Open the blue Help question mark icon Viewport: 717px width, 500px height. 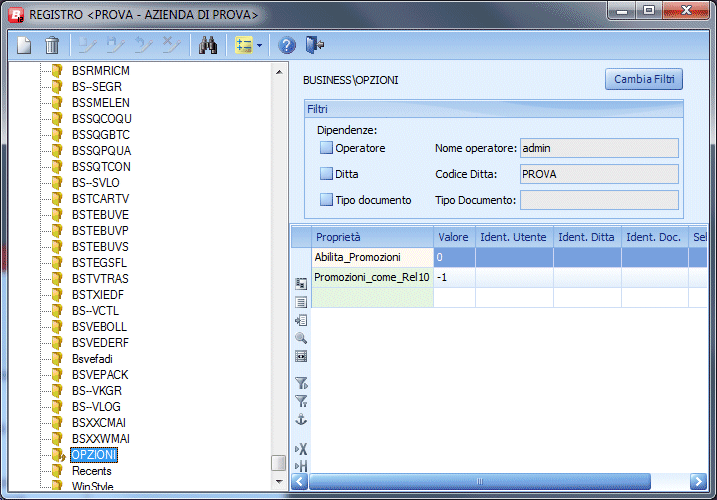tap(287, 45)
